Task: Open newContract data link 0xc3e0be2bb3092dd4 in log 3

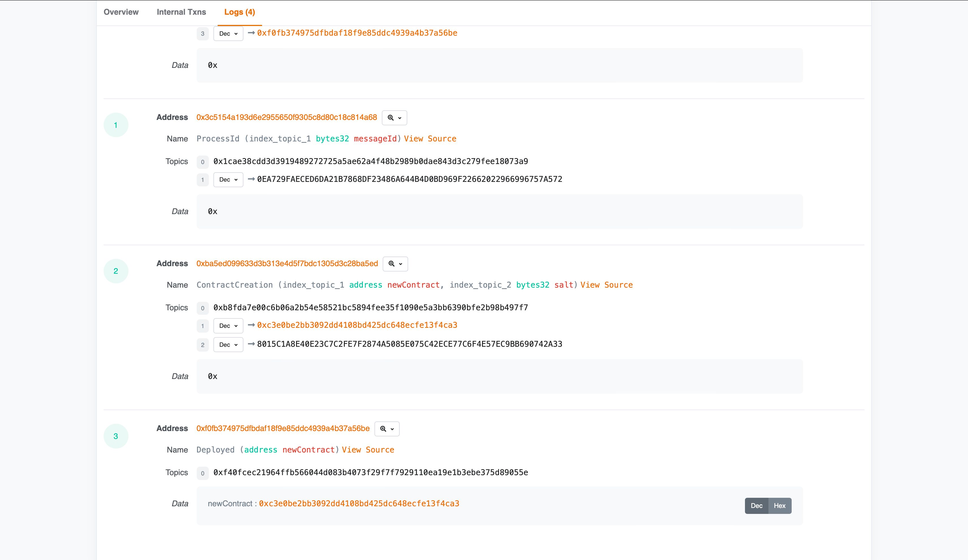Action: pyautogui.click(x=359, y=504)
